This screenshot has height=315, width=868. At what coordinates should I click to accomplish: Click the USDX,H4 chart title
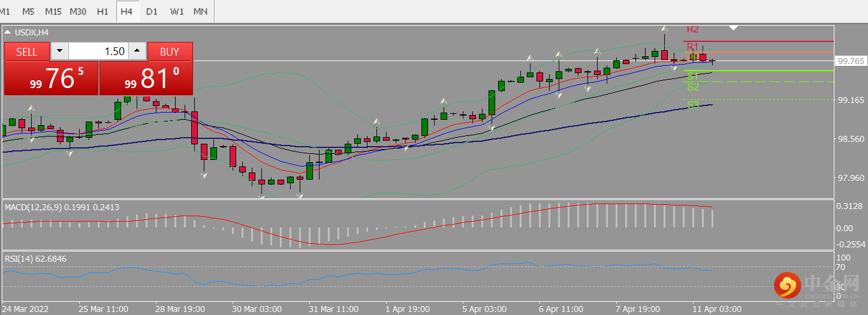click(31, 32)
